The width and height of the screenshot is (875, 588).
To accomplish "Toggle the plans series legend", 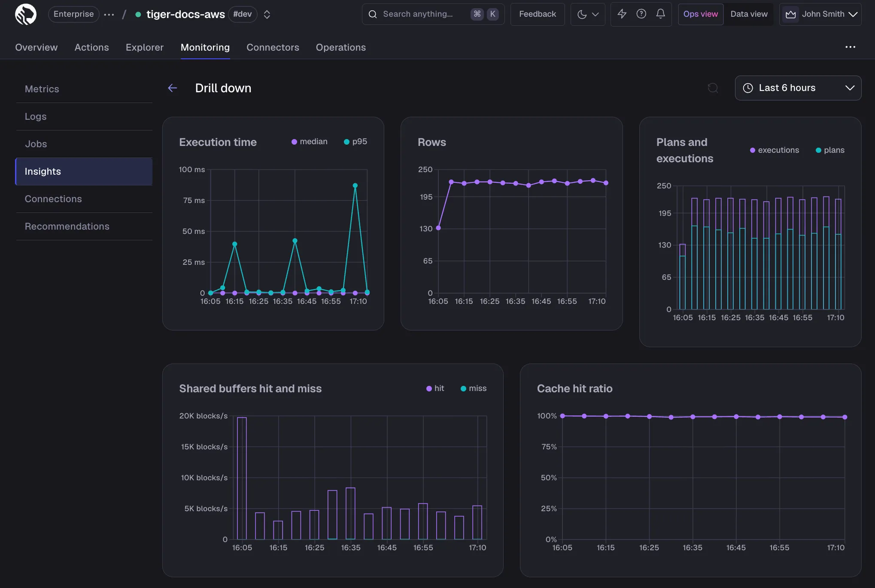I will (830, 150).
